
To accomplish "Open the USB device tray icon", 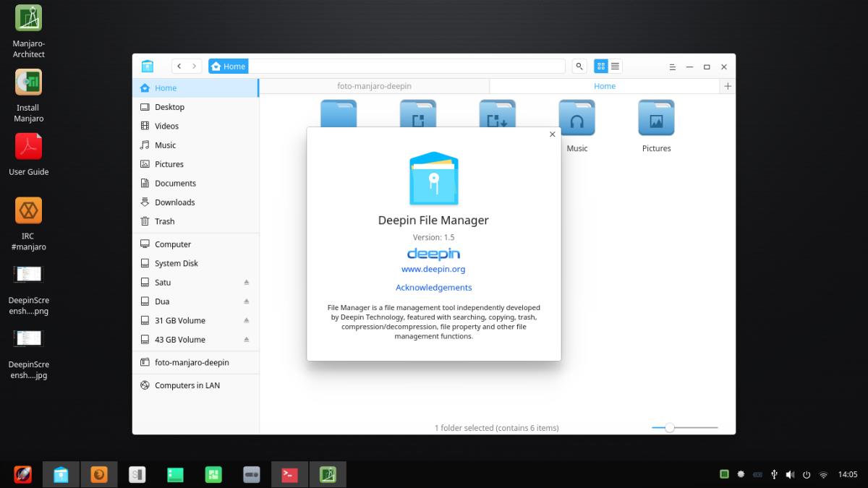I will [774, 474].
